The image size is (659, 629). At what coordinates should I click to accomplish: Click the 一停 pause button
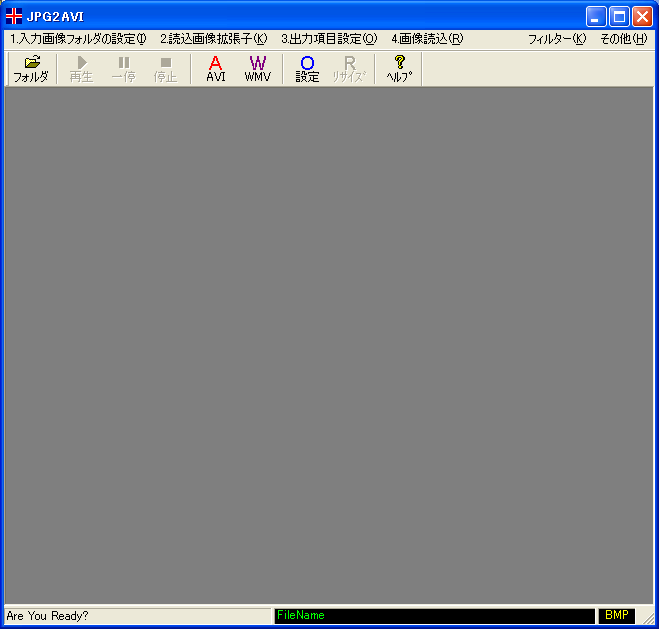124,69
